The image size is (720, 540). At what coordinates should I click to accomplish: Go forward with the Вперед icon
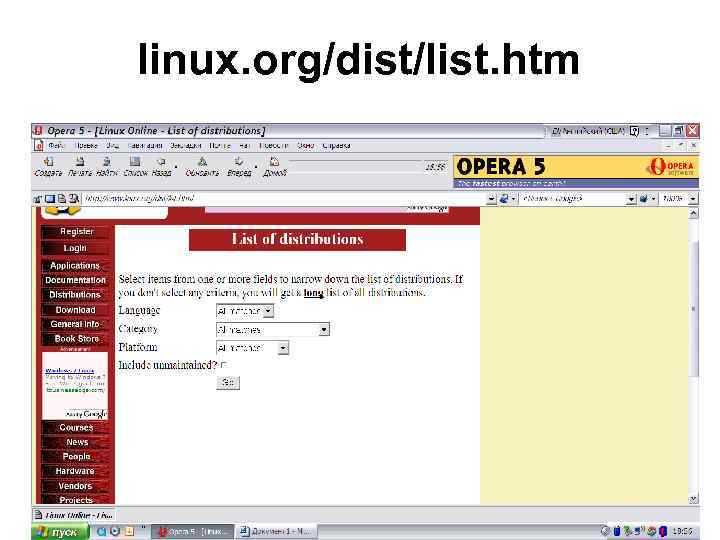coord(239,162)
